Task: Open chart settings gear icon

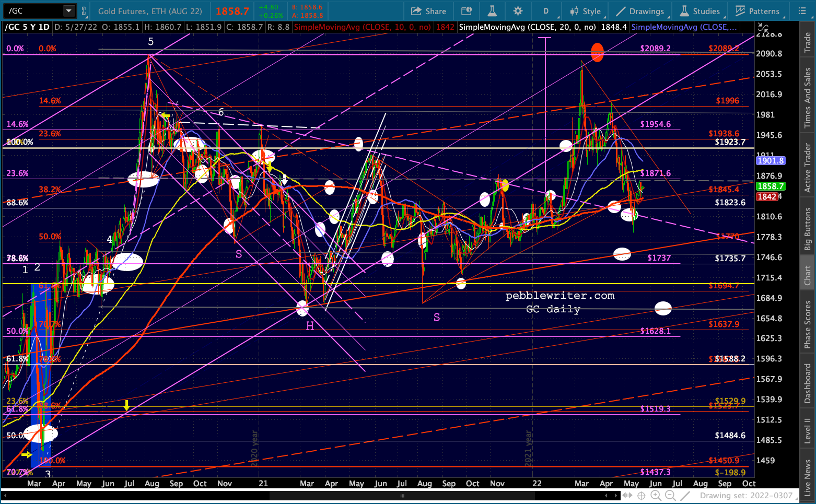Action: pyautogui.click(x=518, y=11)
